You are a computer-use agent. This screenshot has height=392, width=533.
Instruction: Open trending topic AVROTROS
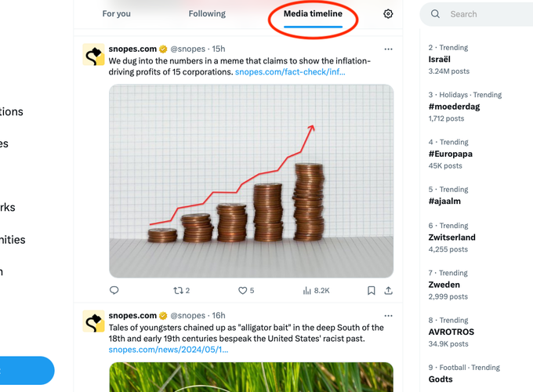(x=451, y=332)
